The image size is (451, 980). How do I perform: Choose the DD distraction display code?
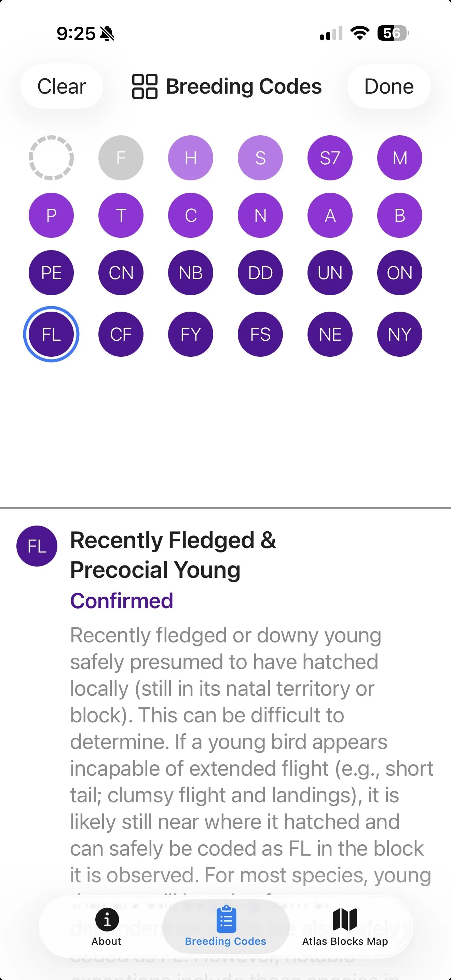click(260, 272)
